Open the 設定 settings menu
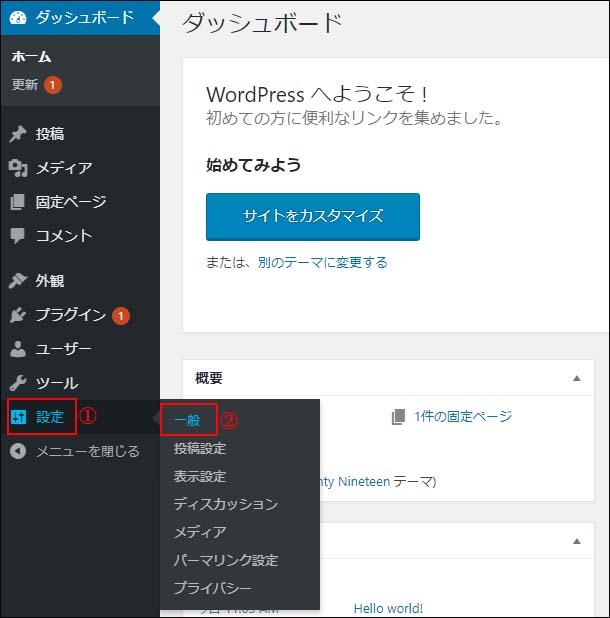The width and height of the screenshot is (610, 618). 49,417
